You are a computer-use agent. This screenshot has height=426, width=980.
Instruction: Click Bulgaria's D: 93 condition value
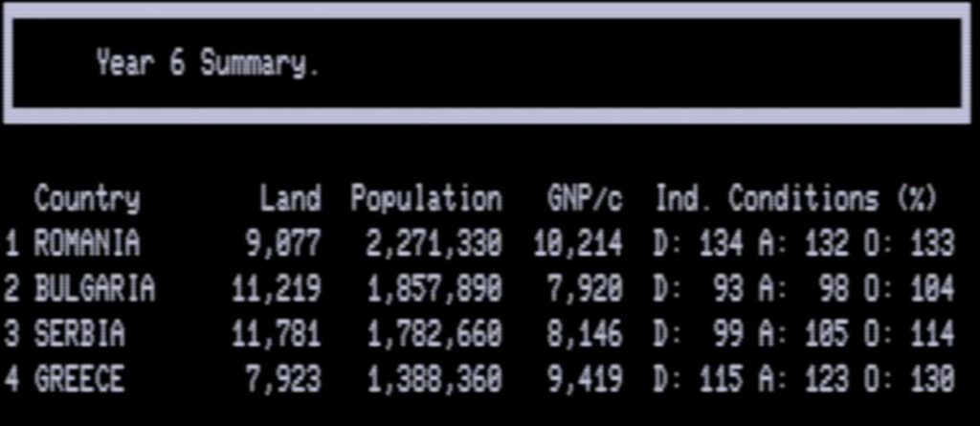[x=699, y=288]
